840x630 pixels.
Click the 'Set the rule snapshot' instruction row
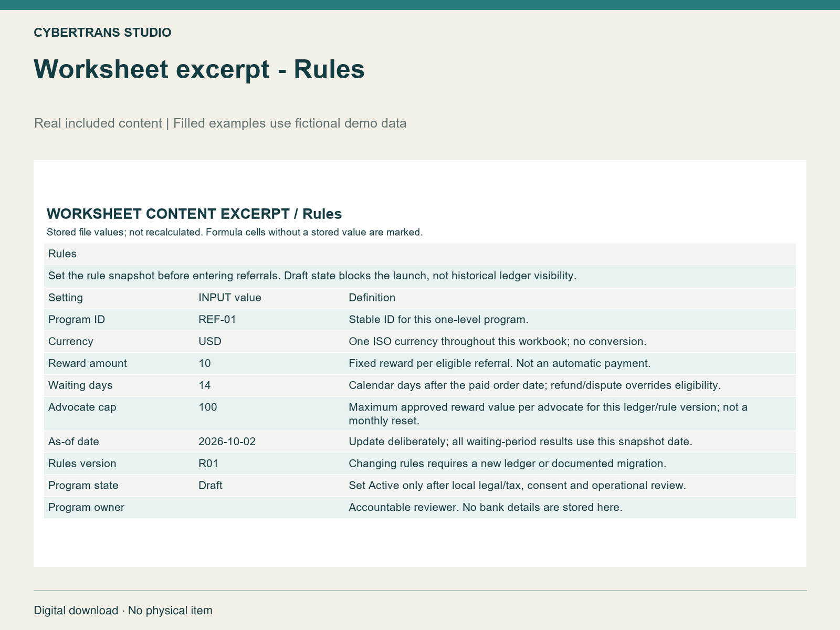(x=420, y=276)
